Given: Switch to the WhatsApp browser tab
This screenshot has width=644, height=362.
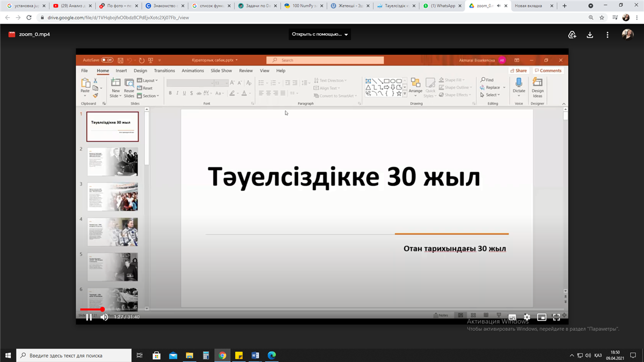Looking at the screenshot, I should click(x=443, y=5).
